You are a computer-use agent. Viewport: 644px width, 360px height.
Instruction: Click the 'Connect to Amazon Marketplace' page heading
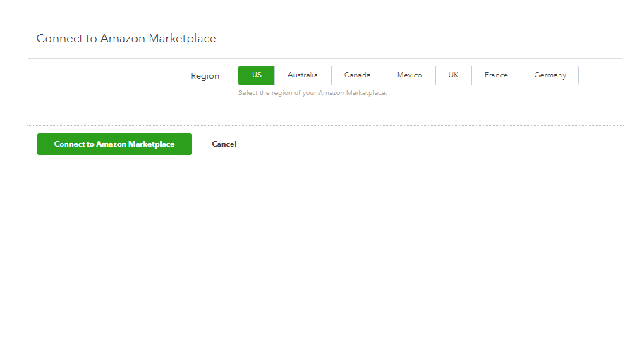pos(126,39)
